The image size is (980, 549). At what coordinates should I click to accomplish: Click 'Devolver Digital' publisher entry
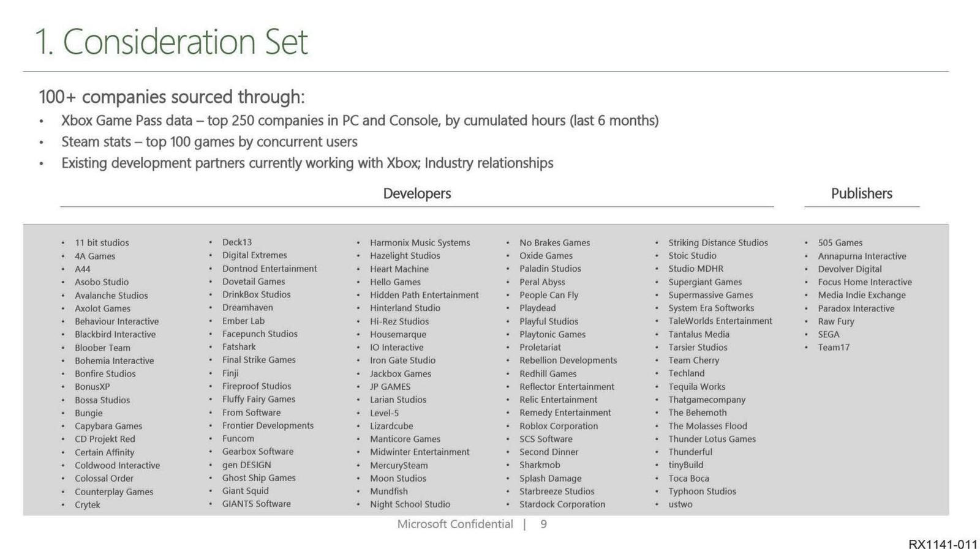[850, 269]
